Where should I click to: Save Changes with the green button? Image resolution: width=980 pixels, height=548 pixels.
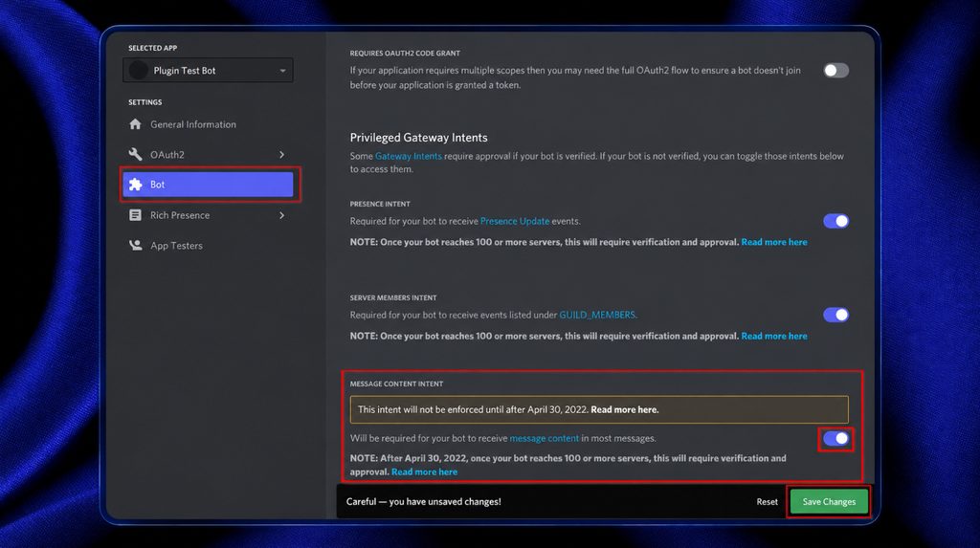point(829,502)
